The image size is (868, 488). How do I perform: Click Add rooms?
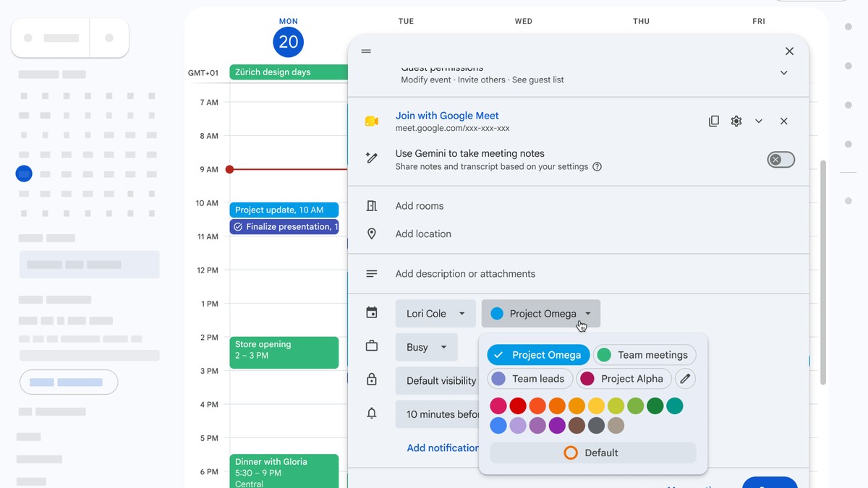[x=420, y=206]
